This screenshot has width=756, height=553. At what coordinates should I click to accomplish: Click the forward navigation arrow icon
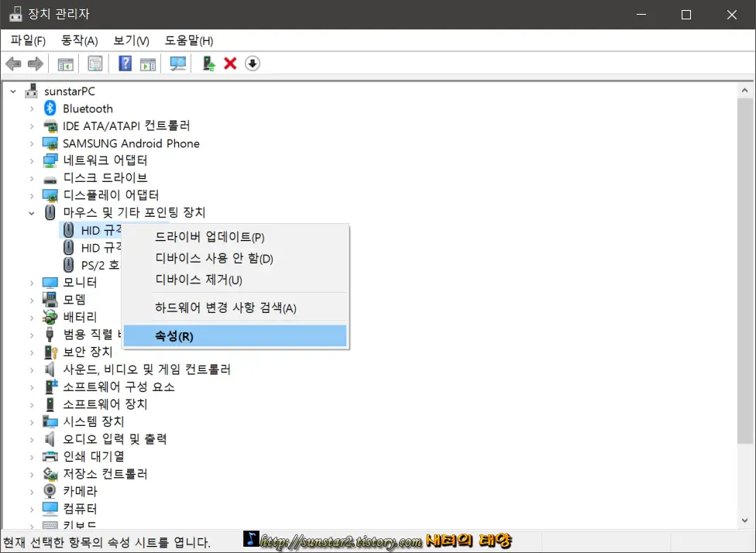36,63
